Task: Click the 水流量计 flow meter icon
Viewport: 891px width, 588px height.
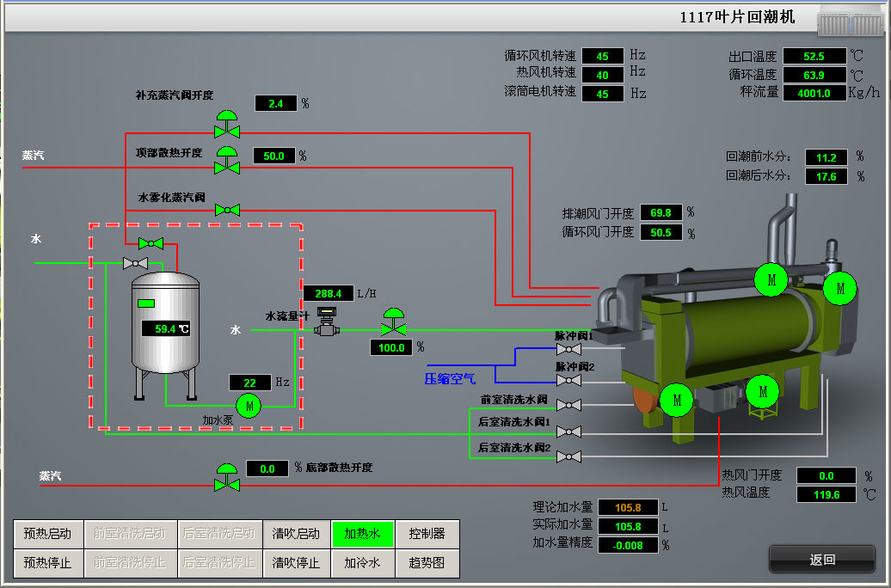Action: tap(326, 328)
